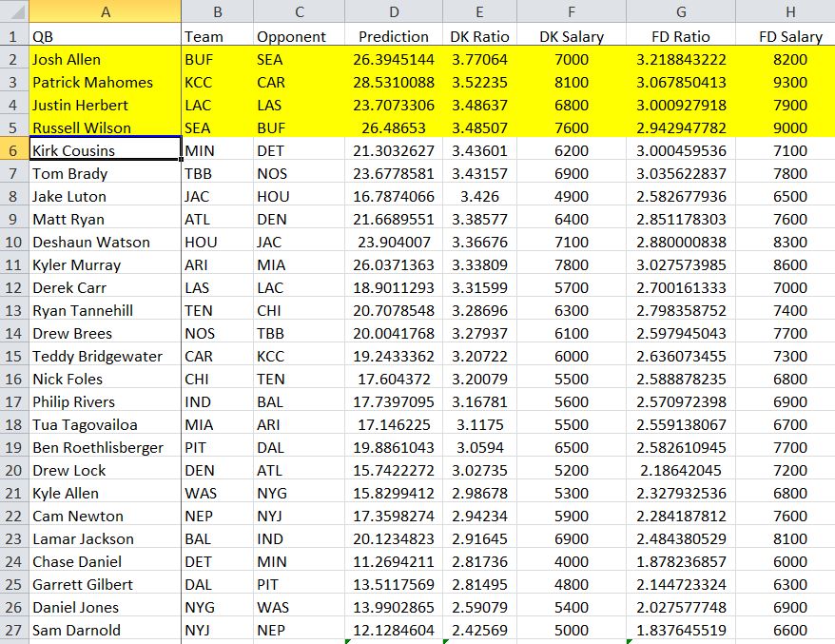The image size is (835, 644).
Task: Select row 1 header
Action: click(14, 36)
